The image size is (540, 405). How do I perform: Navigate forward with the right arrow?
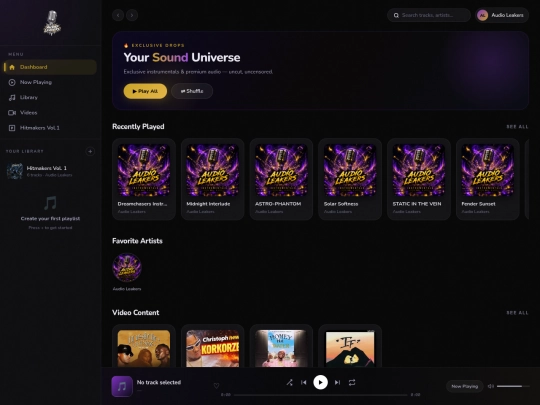[132, 15]
